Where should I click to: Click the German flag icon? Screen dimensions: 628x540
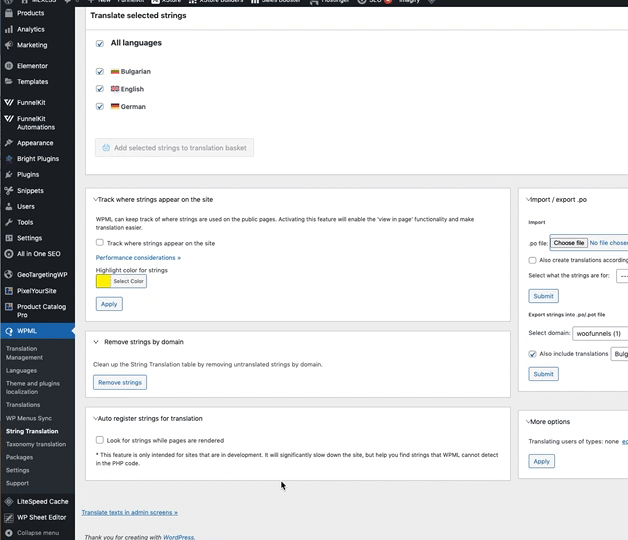point(115,106)
